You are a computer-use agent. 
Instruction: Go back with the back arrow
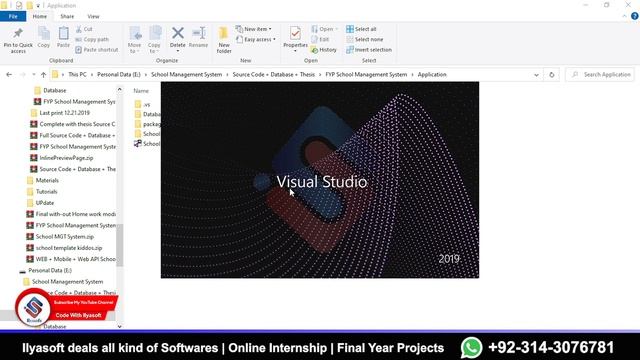9,75
